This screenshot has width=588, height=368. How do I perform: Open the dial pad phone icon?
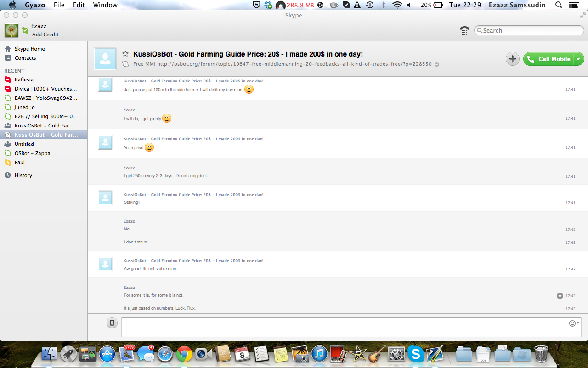click(464, 30)
